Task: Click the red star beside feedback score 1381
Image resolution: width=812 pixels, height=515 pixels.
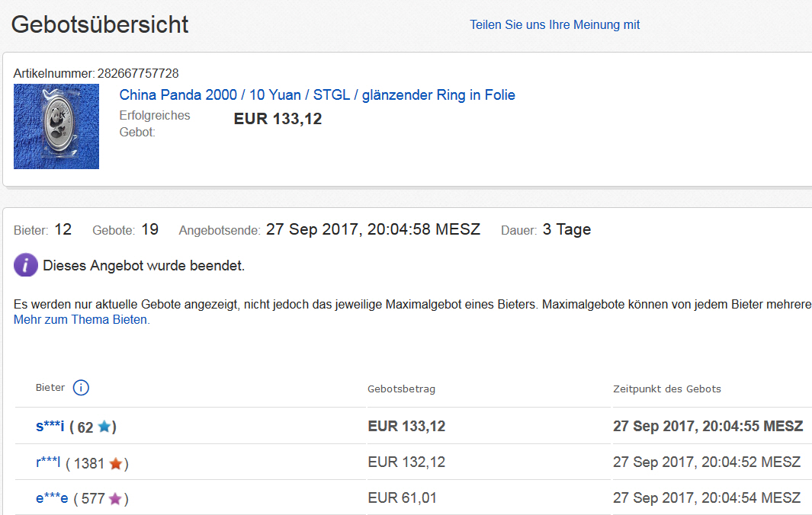Action: (116, 463)
